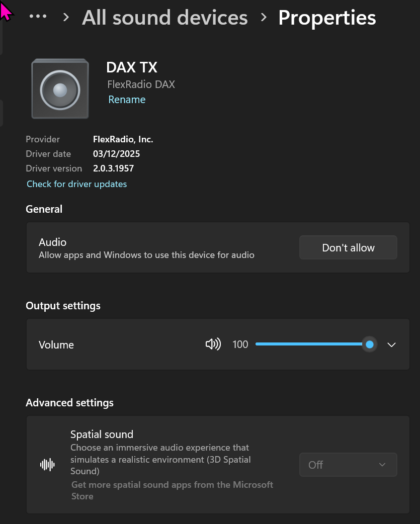The height and width of the screenshot is (524, 420).
Task: Click the FlexRadio DAX subtitle
Action: tap(141, 84)
